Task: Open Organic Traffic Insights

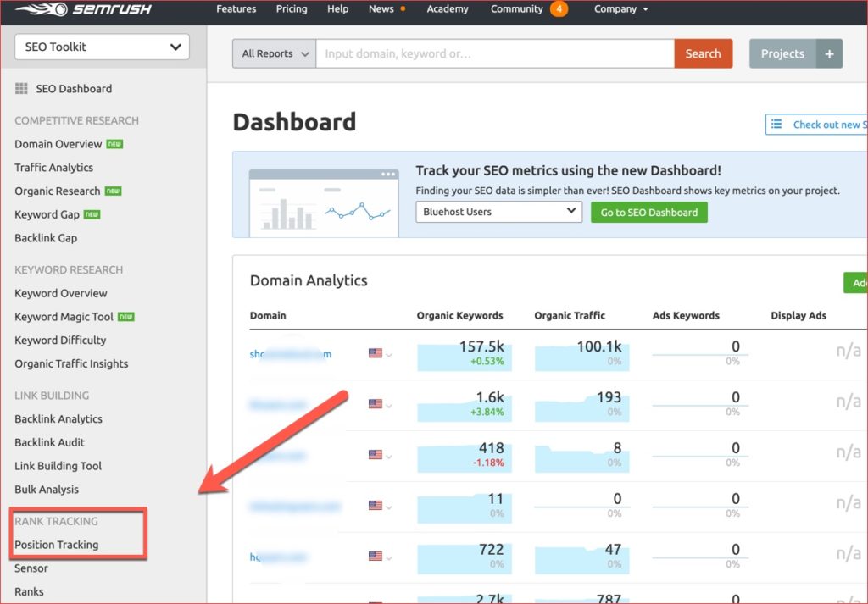Action: pyautogui.click(x=71, y=363)
